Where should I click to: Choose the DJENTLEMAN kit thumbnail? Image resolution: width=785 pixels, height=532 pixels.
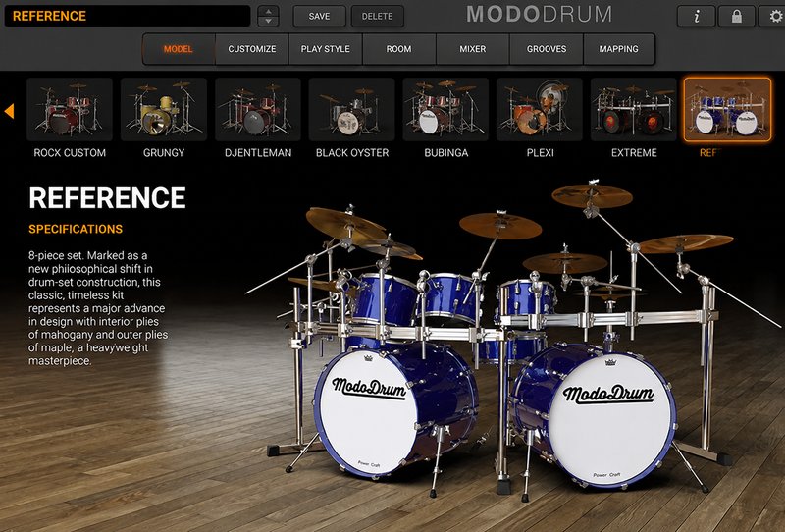coord(258,109)
